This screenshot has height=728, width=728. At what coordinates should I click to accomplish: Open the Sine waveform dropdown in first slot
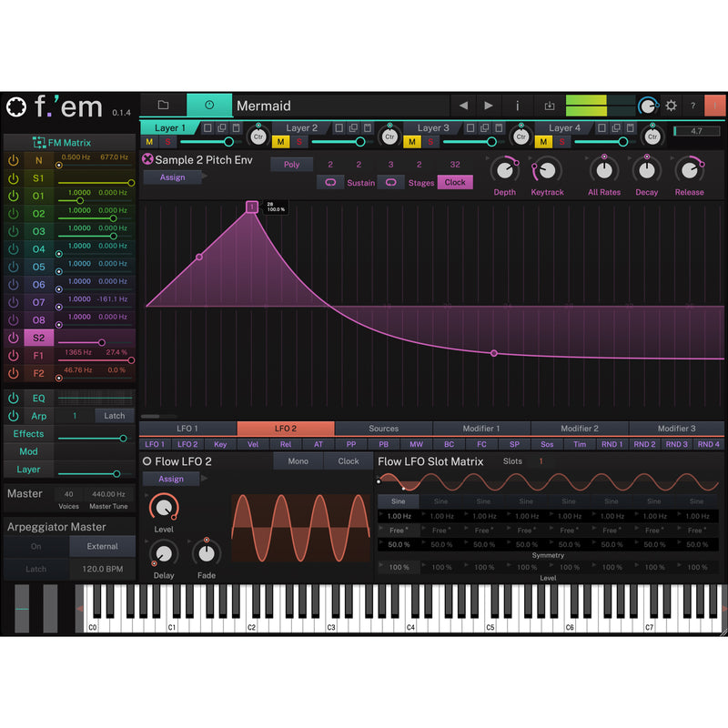coord(399,500)
